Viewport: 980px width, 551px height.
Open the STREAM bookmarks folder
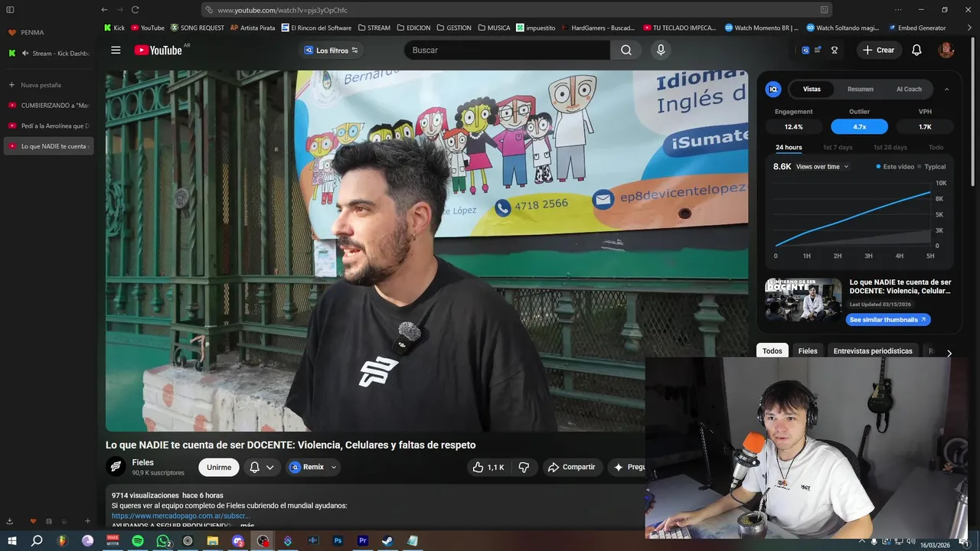tap(374, 28)
